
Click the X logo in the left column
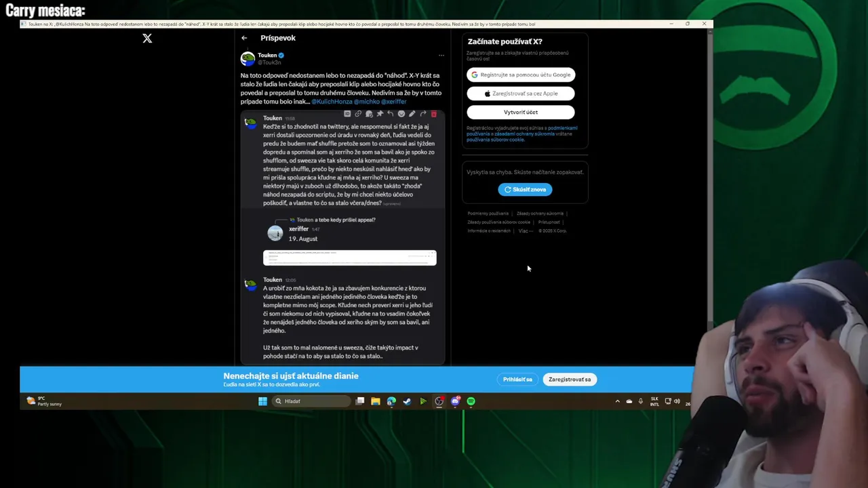(147, 39)
